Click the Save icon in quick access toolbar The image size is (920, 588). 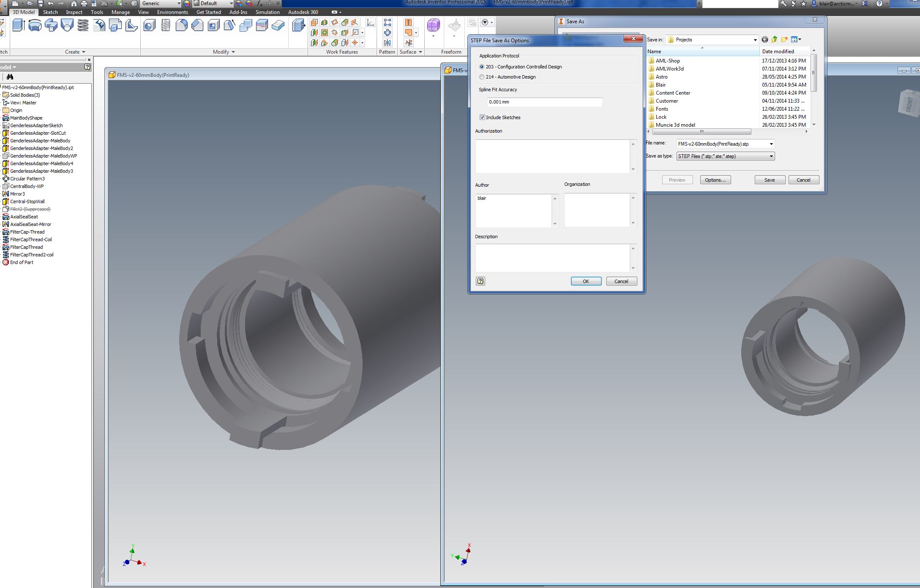(41, 3)
